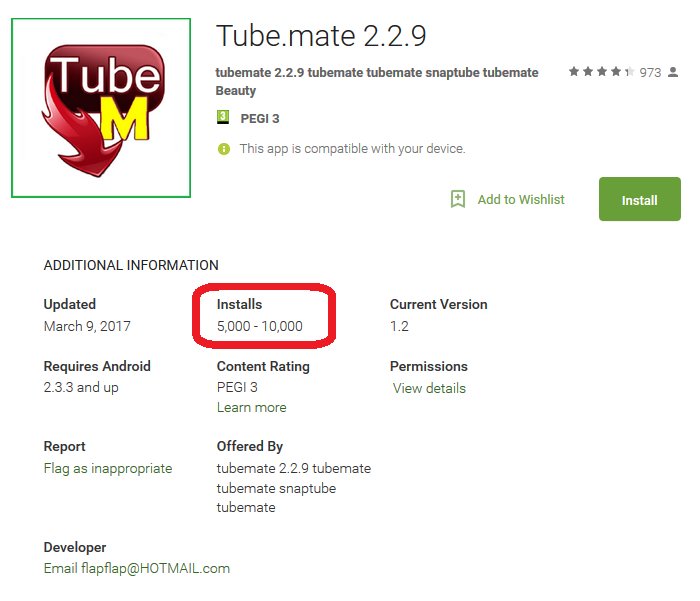This screenshot has height=601, width=700.
Task: Click the reviewer person icon
Action: tap(673, 72)
